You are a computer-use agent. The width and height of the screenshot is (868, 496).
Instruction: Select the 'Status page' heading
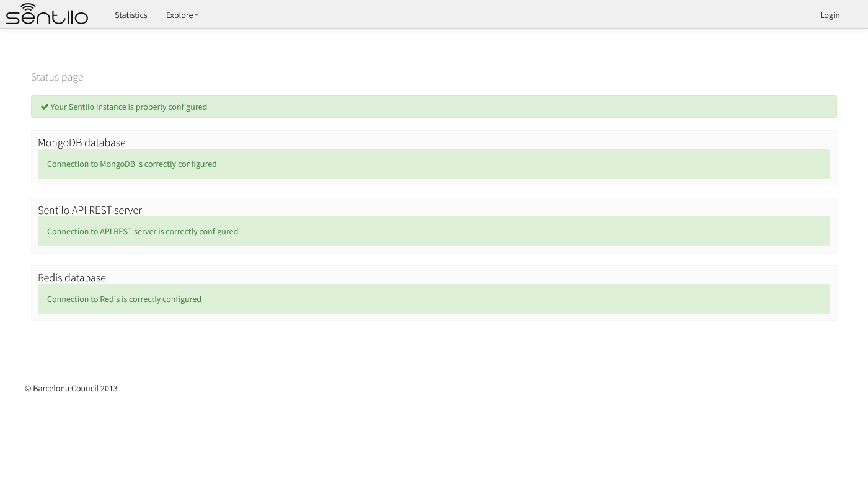click(57, 77)
